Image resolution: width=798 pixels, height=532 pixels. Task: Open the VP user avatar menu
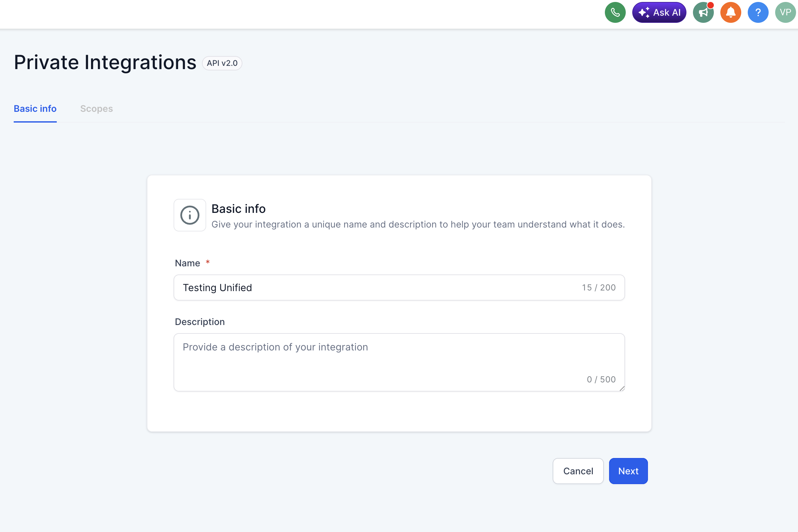pyautogui.click(x=785, y=13)
